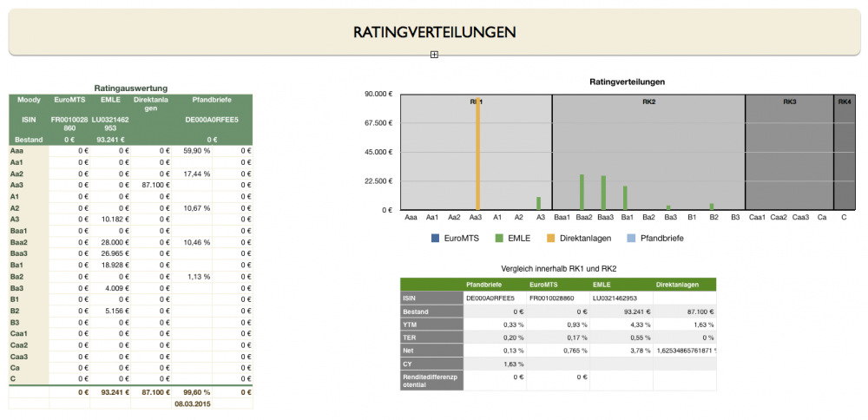Select the 10,46 % cell
The height and width of the screenshot is (420, 868).
pyautogui.click(x=192, y=242)
